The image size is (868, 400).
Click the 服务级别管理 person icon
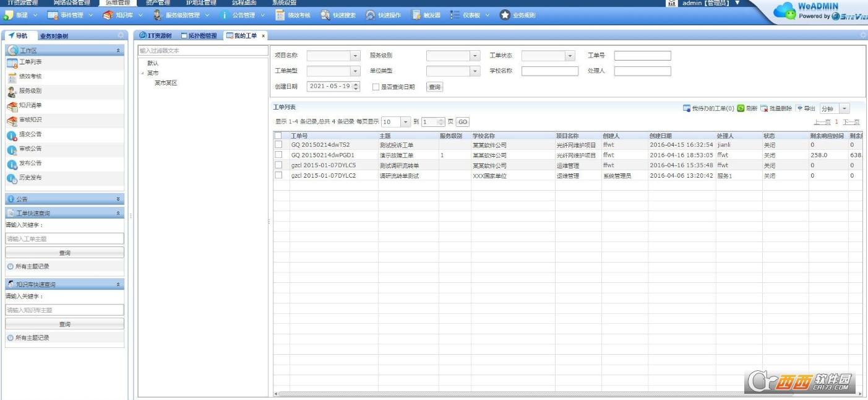click(157, 15)
